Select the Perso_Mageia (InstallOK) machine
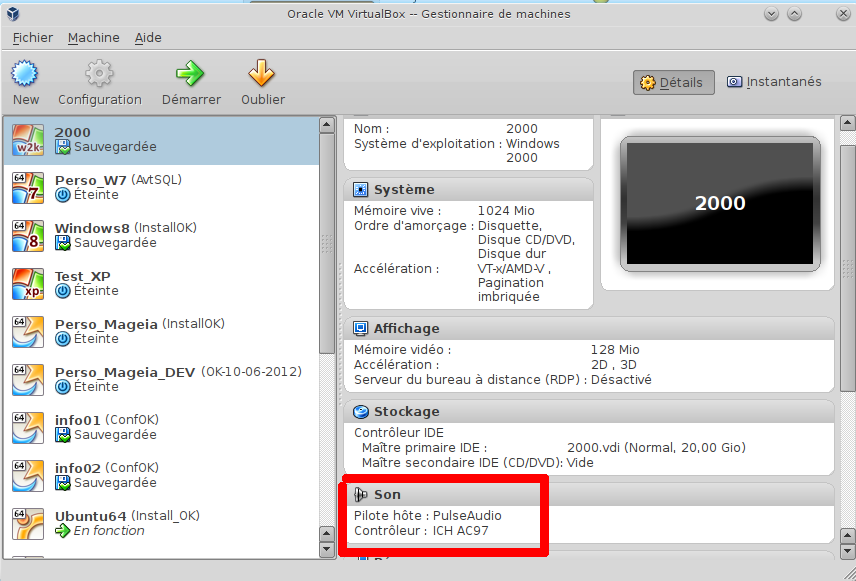This screenshot has height=581, width=856. coord(161,332)
